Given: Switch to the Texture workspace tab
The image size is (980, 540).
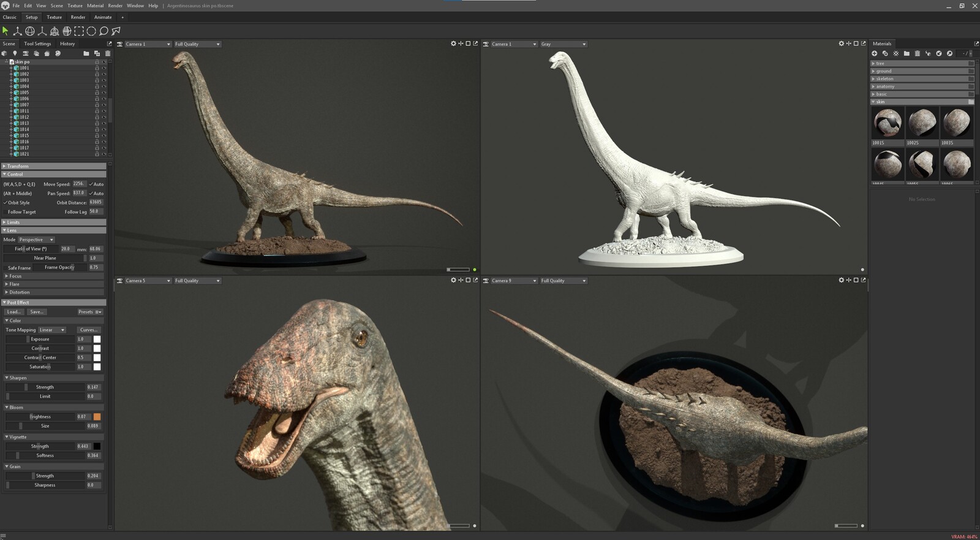Looking at the screenshot, I should (55, 17).
